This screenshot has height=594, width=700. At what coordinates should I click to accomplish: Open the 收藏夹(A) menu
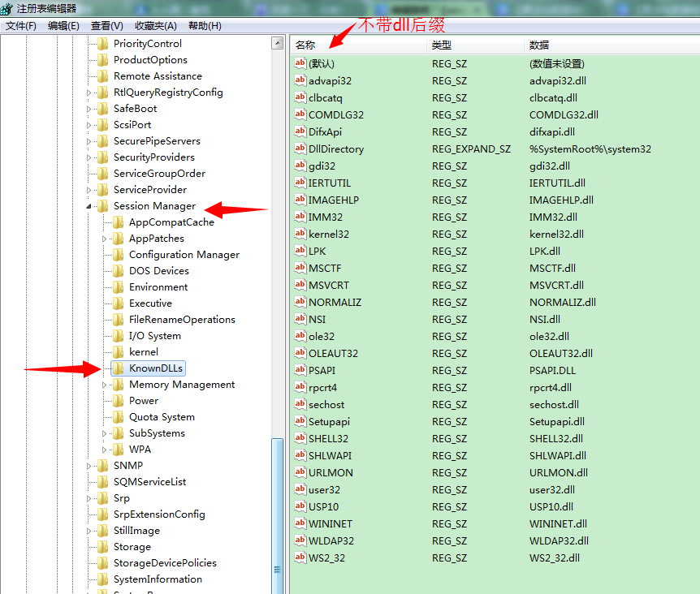[x=156, y=26]
